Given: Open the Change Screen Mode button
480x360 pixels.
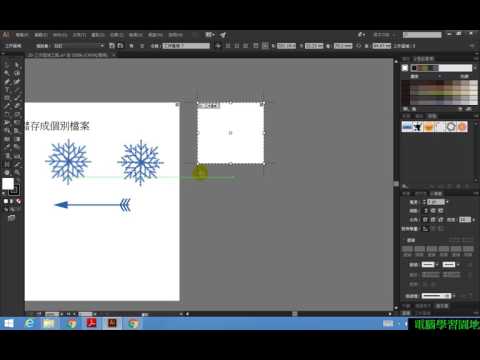Looking at the screenshot, I should 12,218.
